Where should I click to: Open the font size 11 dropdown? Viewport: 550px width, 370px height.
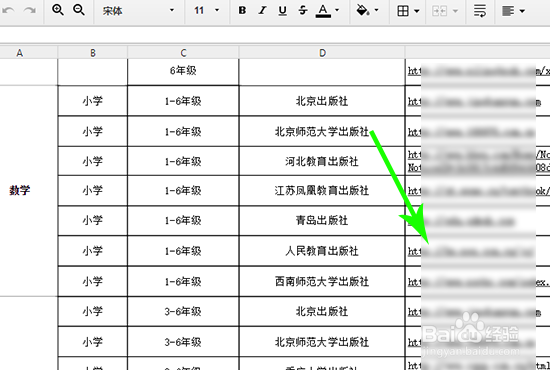[207, 11]
